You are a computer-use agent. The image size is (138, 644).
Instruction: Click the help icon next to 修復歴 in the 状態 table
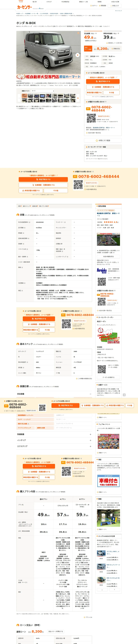pyautogui.click(x=24, y=233)
